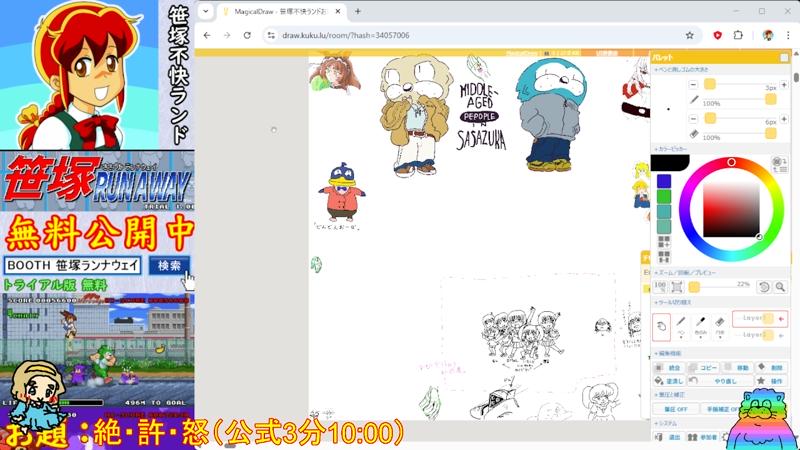Pick the lower teal saved color swatch
This screenshot has height=450, width=800.
pyautogui.click(x=664, y=226)
